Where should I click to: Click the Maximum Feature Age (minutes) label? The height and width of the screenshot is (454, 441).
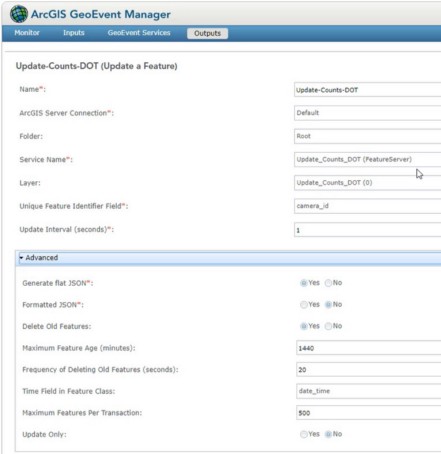click(79, 348)
